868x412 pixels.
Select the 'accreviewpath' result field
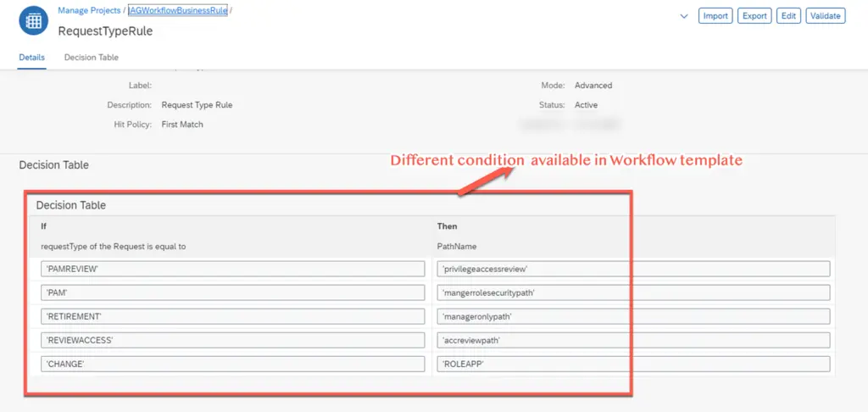(x=634, y=340)
